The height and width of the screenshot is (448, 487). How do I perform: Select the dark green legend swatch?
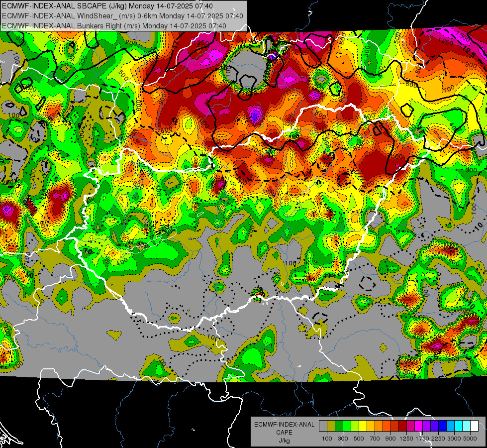(339, 426)
